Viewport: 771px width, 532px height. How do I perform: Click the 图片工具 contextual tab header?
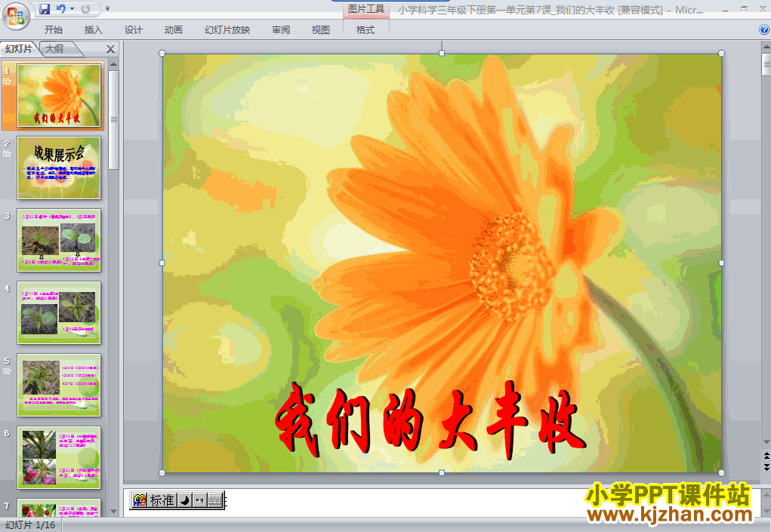[x=366, y=9]
